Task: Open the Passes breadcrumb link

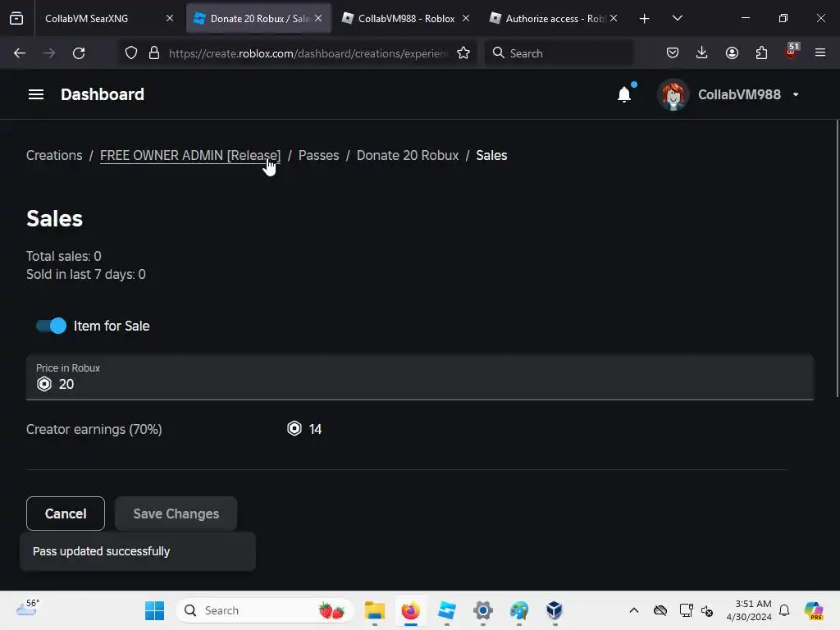Action: pos(318,155)
